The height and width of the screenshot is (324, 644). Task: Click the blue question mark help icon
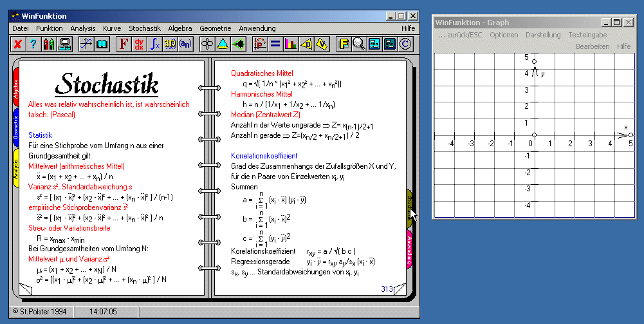(33, 44)
